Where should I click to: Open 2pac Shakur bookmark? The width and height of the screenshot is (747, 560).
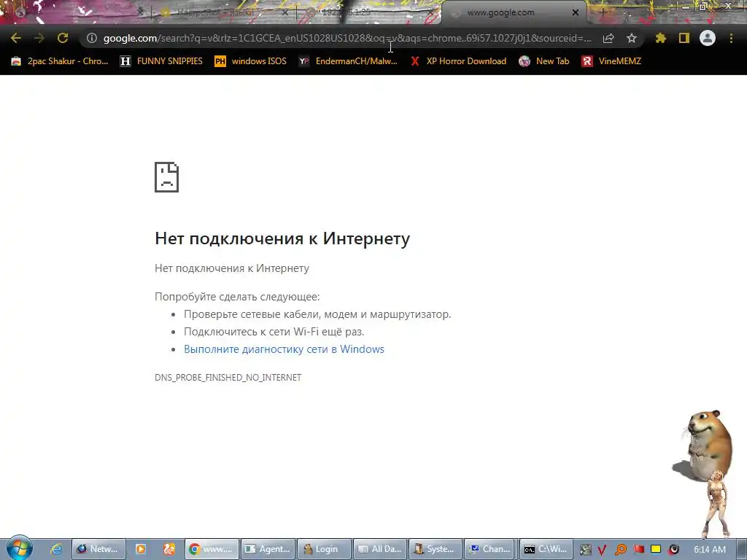tap(60, 61)
